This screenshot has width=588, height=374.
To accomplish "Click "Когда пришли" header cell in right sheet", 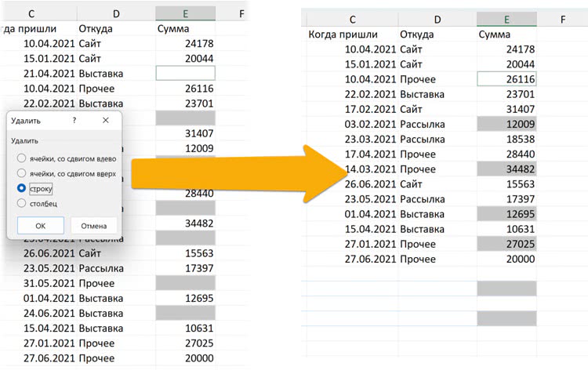I will tap(352, 34).
